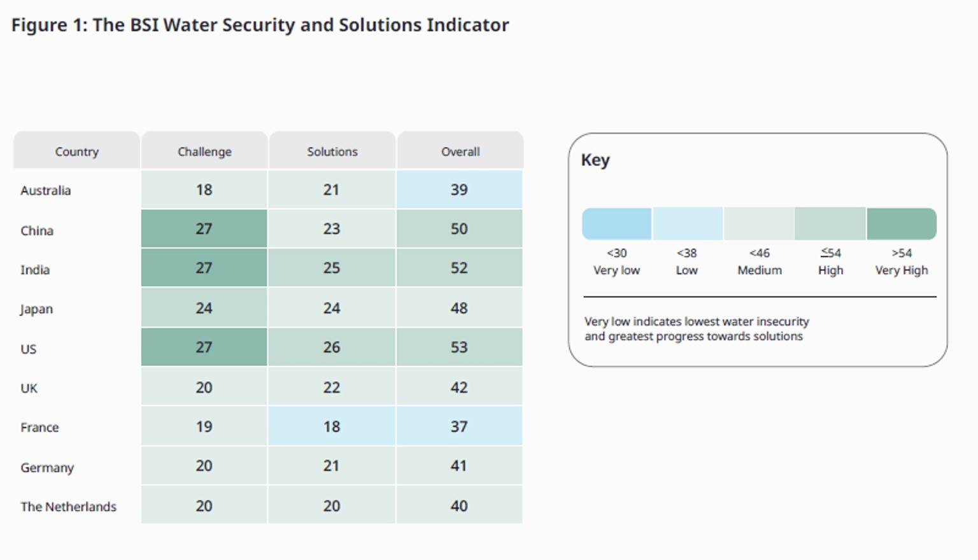Click the Solutions column header
This screenshot has width=978, height=560.
332,151
